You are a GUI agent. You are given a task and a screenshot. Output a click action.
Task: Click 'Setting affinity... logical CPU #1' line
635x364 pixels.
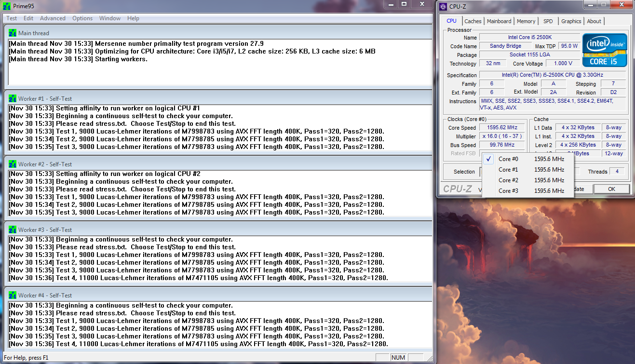click(x=104, y=108)
